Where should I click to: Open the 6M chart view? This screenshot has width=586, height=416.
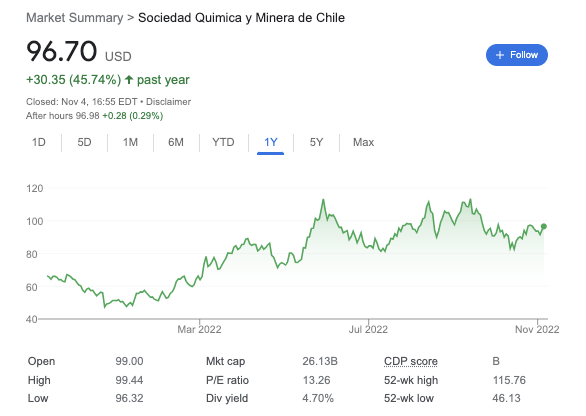[x=176, y=142]
